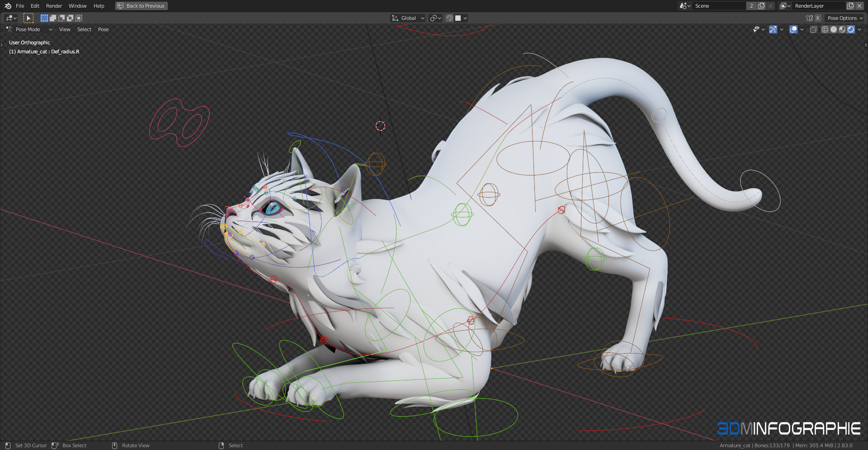Switch to wireframe shading

[x=825, y=29]
